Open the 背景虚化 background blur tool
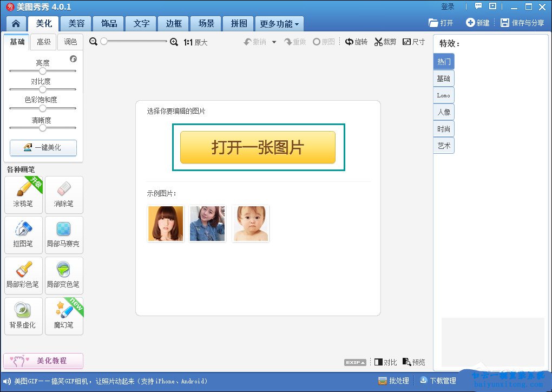 pyautogui.click(x=23, y=316)
